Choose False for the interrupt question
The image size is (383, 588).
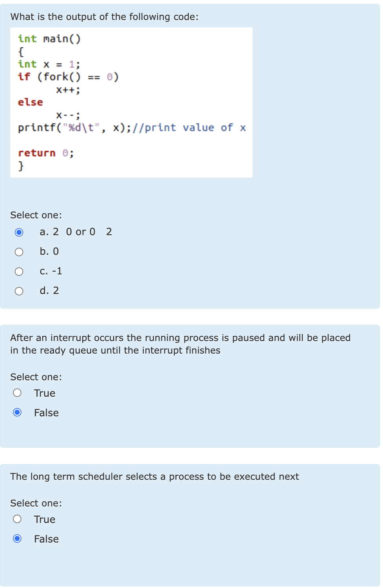click(17, 412)
